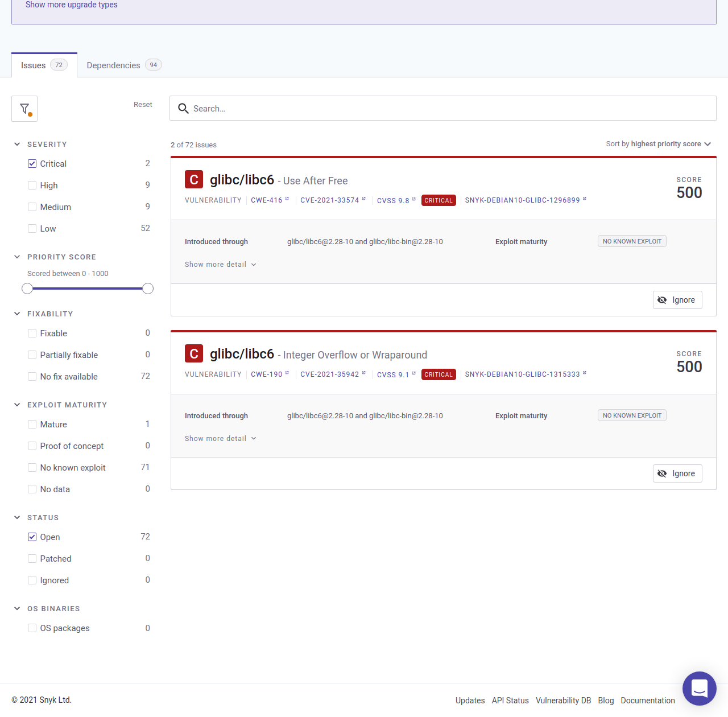Screen dimensions: 728x717
Task: Click the priority score slider minimum handle
Action: click(x=27, y=289)
